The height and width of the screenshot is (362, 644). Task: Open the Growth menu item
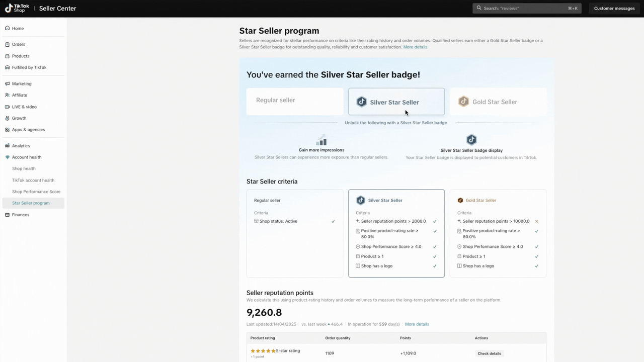(x=19, y=118)
